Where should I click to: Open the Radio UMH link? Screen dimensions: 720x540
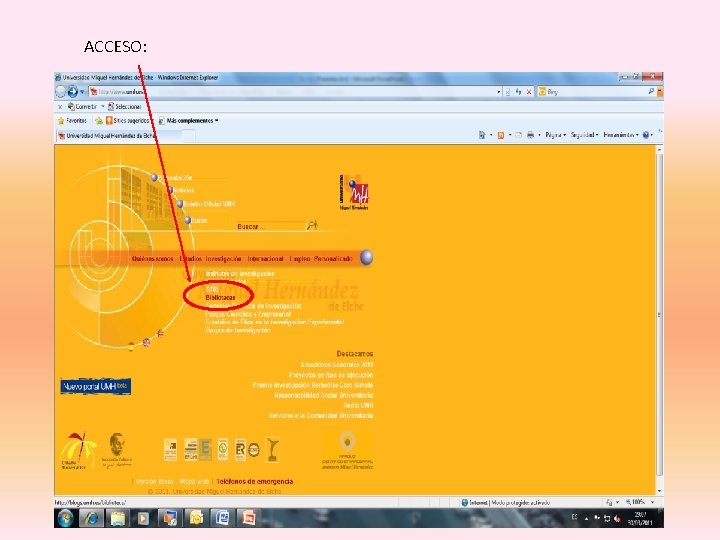358,405
